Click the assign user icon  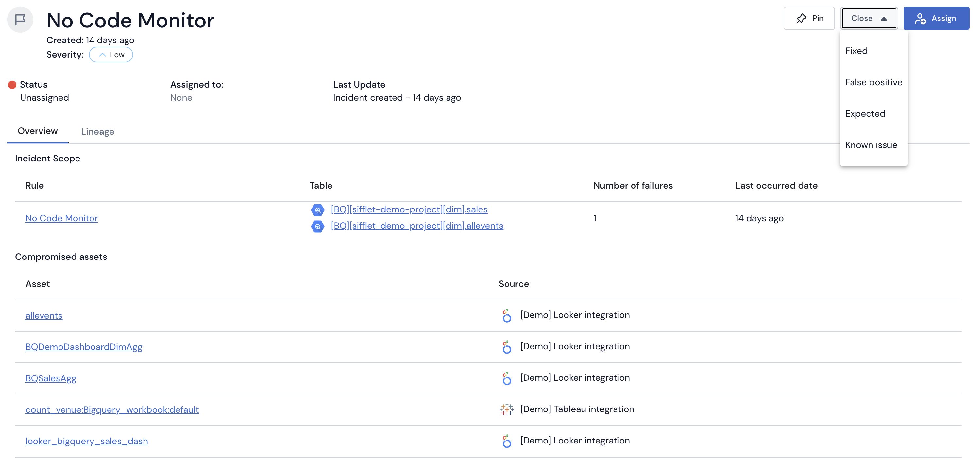[920, 18]
